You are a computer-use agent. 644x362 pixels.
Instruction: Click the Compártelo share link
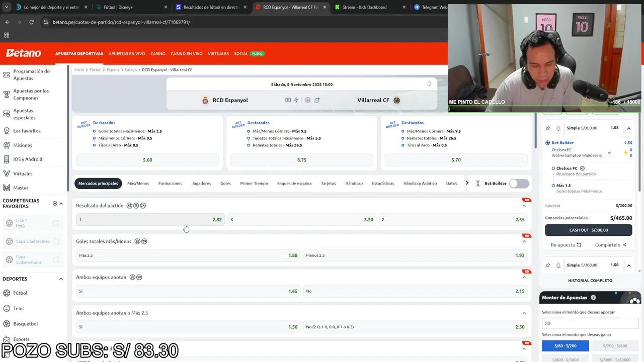pyautogui.click(x=611, y=245)
